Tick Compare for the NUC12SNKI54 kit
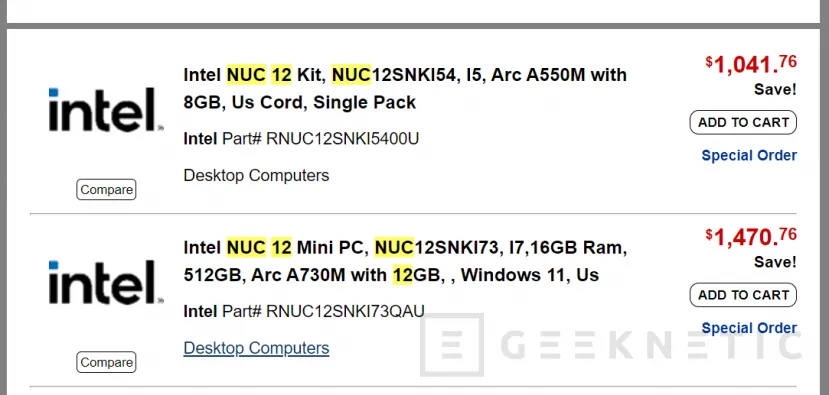829x395 pixels. (x=106, y=189)
